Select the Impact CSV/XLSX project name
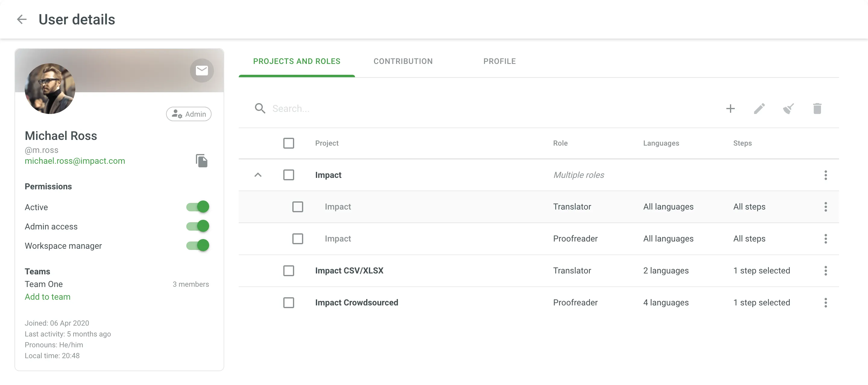 tap(349, 271)
